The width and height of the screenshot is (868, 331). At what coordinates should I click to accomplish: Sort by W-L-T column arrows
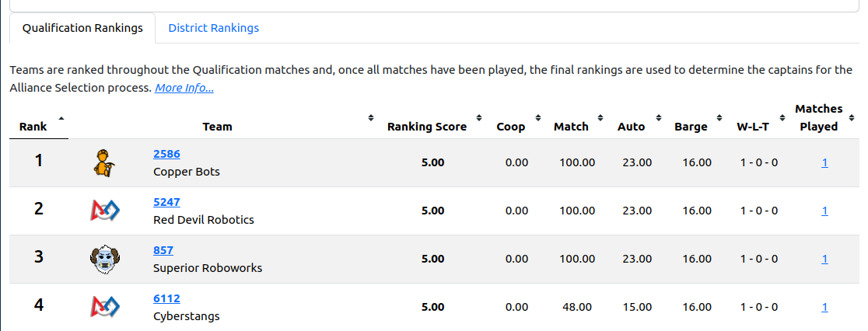click(x=783, y=118)
